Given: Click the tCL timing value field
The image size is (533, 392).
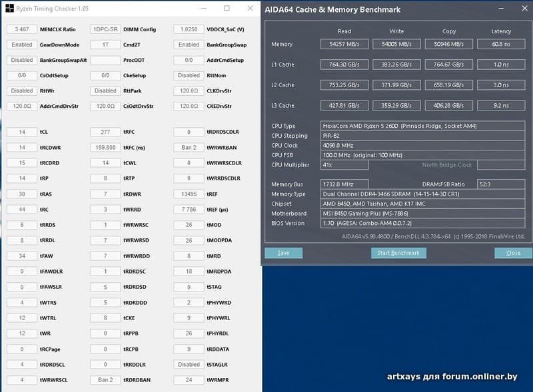Looking at the screenshot, I should [x=22, y=132].
